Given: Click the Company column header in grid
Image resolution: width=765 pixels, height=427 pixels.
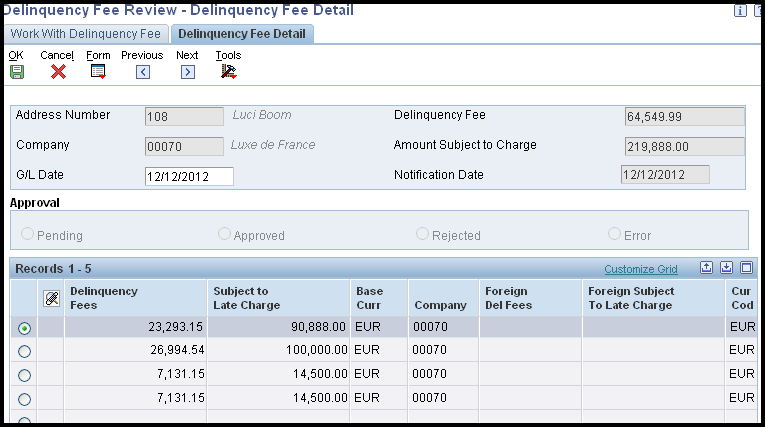Looking at the screenshot, I should coord(444,298).
